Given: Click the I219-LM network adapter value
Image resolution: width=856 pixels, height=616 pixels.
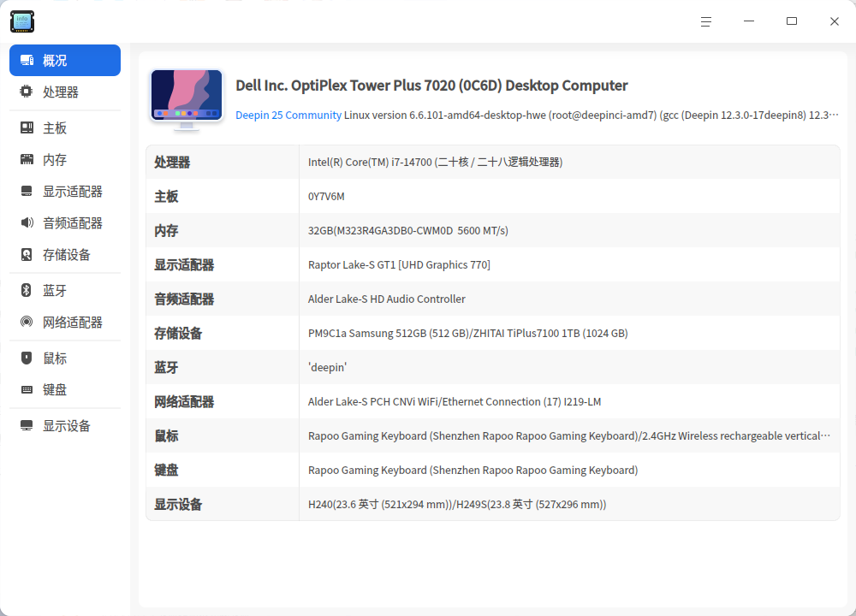Looking at the screenshot, I should click(455, 401).
